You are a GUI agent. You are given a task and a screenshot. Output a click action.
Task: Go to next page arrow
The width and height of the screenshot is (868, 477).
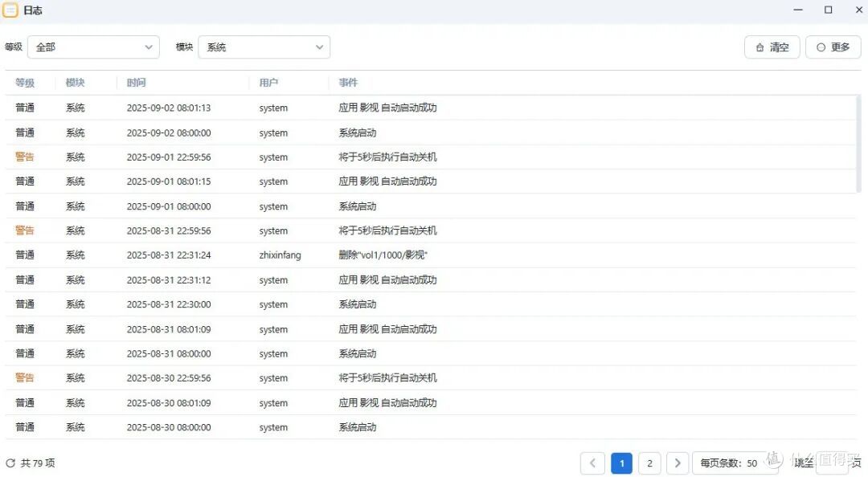678,463
